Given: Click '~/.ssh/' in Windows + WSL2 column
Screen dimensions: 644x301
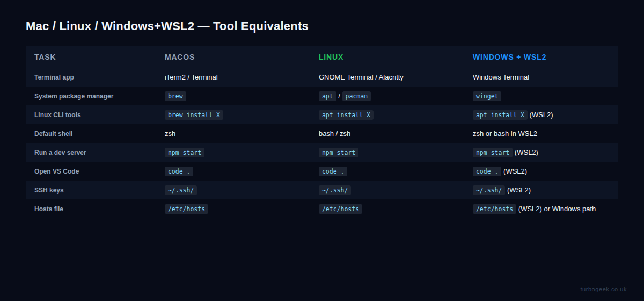Looking at the screenshot, I should 489,190.
